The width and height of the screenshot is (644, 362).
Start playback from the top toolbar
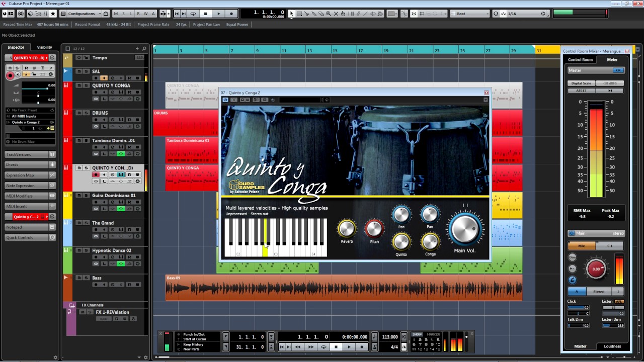pos(218,14)
